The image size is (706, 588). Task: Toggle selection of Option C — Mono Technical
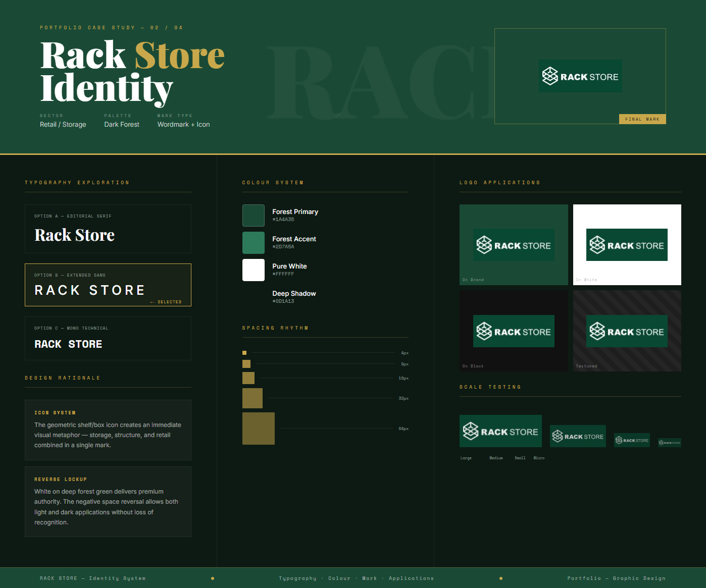click(x=108, y=338)
